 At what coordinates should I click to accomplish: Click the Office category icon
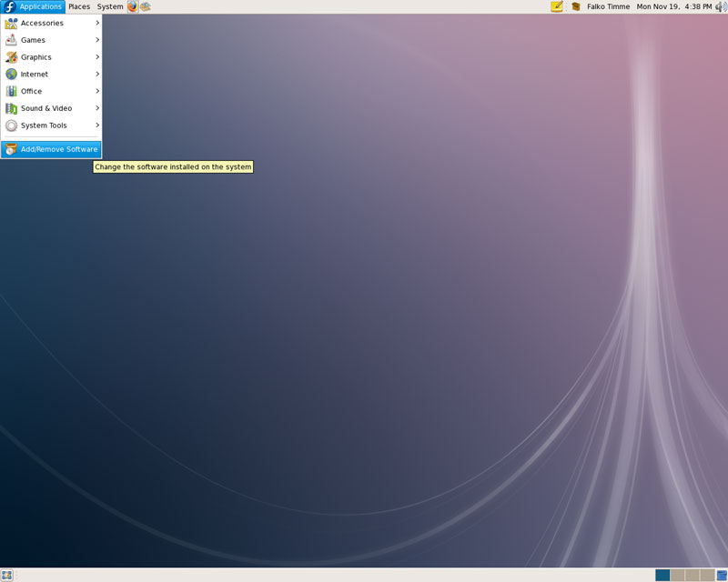point(11,92)
